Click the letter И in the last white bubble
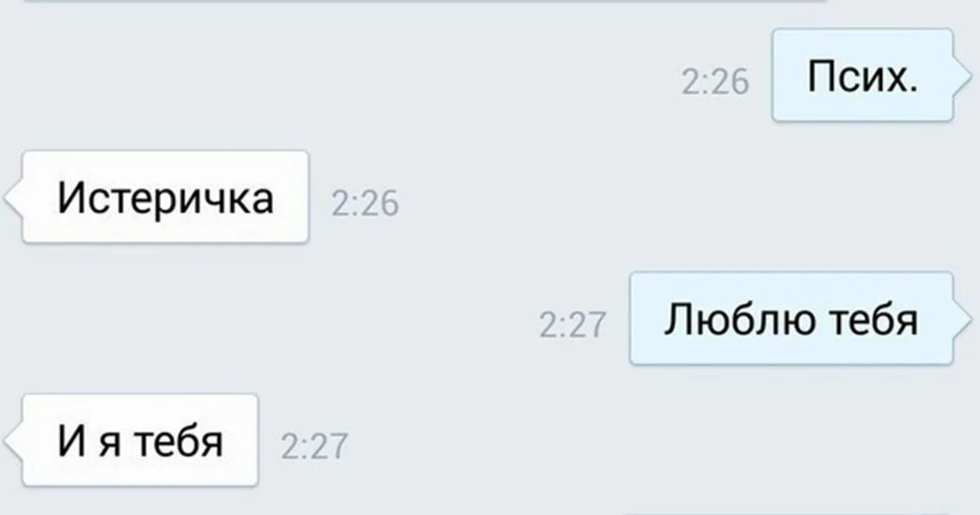 click(72, 441)
